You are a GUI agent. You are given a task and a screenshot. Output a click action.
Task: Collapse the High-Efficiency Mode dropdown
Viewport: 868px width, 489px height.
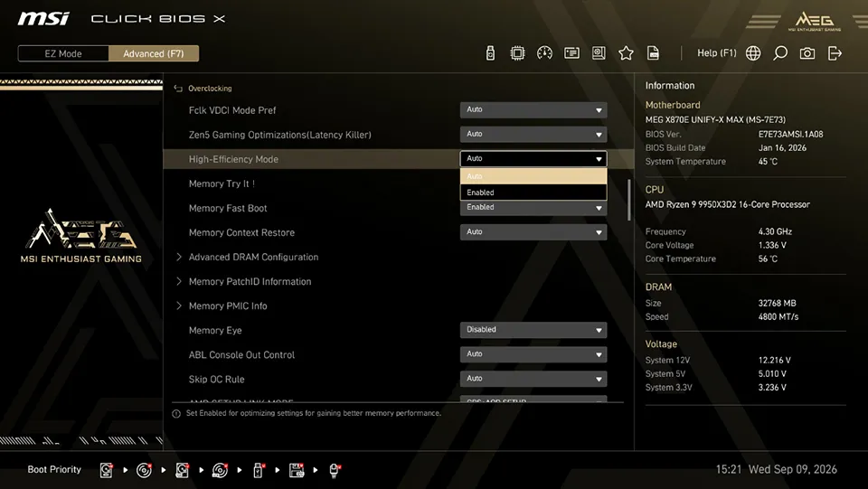click(533, 159)
